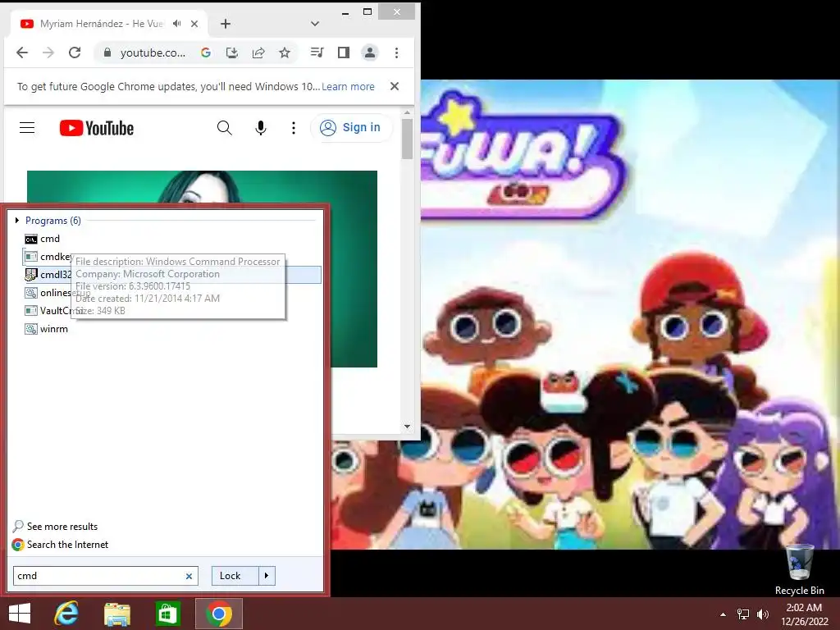Open the Google icon in address bar
840x630 pixels.
coord(206,52)
